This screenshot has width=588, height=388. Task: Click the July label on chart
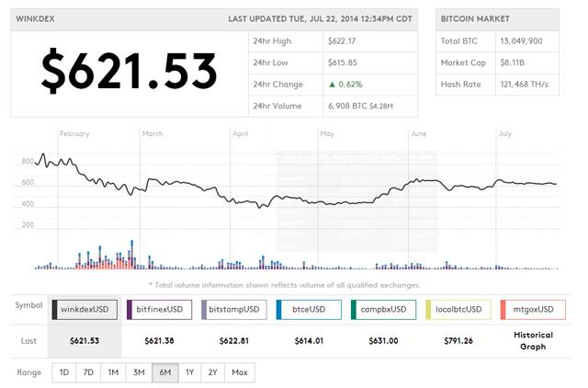click(504, 134)
